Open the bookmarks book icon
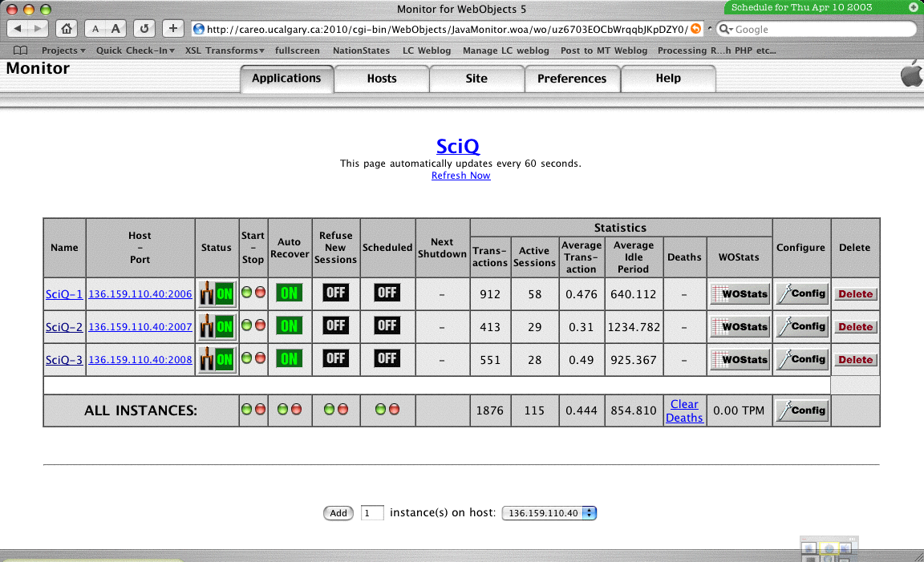The image size is (924, 562). [x=20, y=51]
